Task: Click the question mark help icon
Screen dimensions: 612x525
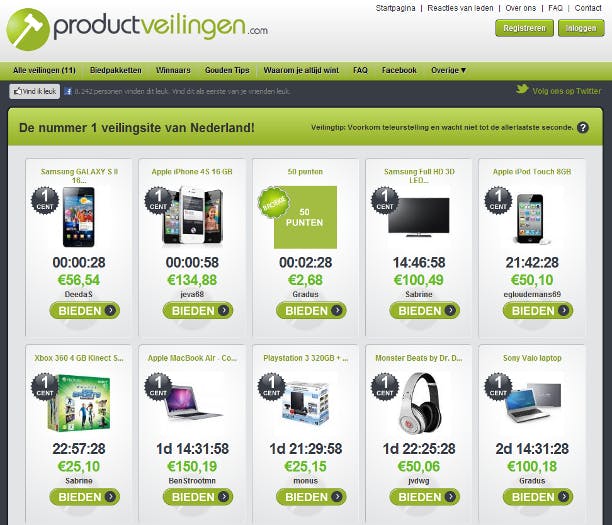Action: 583,128
